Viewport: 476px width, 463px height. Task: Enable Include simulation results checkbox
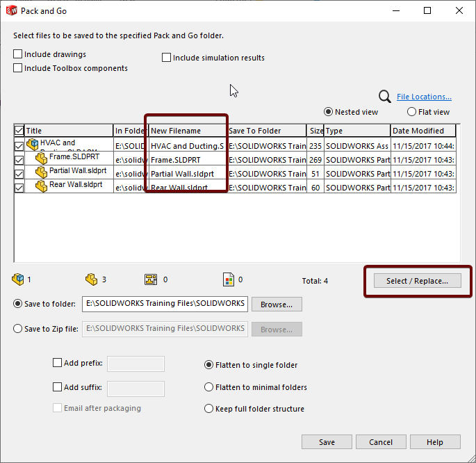tap(166, 58)
